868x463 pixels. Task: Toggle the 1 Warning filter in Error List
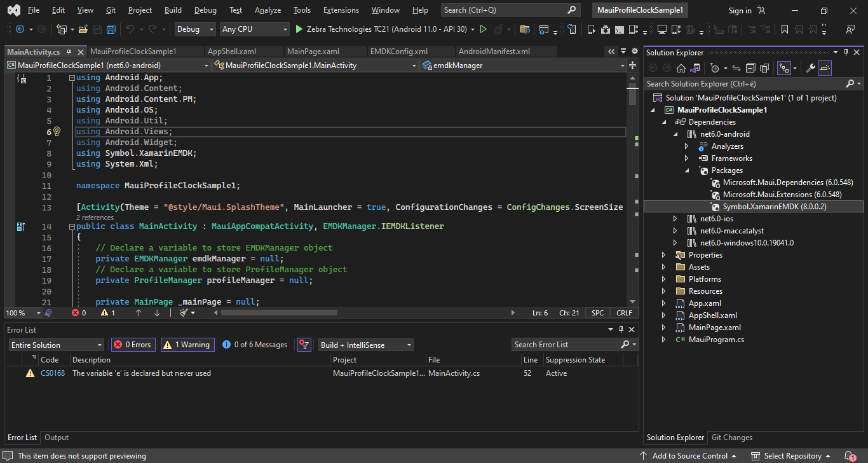click(x=187, y=344)
